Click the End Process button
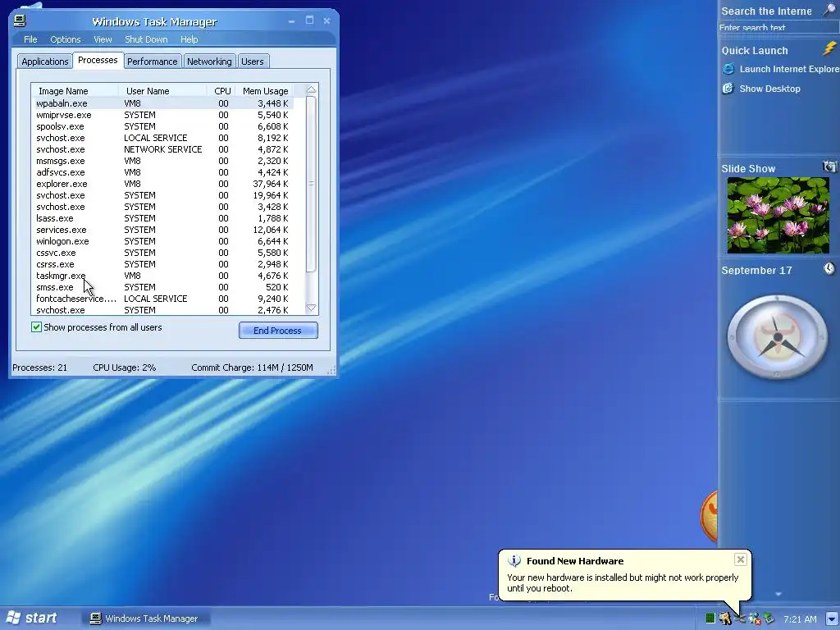Screen dimensions: 840x630 278,331
